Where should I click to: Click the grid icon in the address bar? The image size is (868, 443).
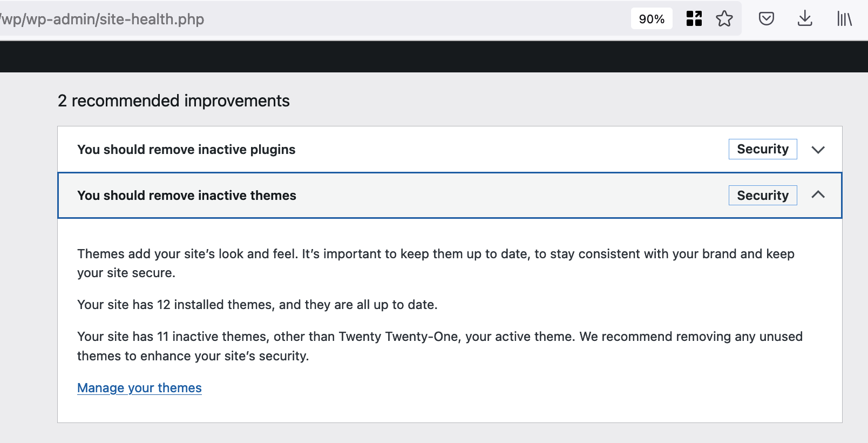[694, 19]
